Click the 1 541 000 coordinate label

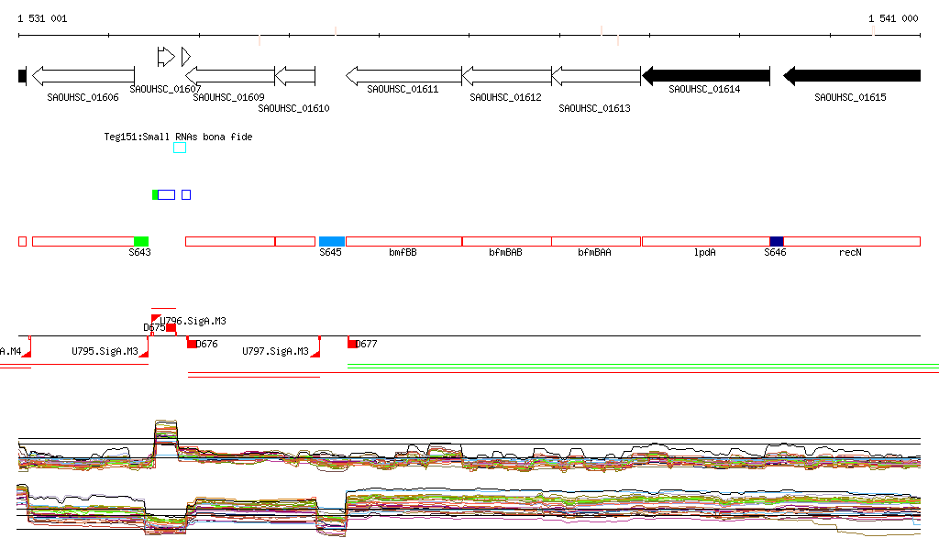pyautogui.click(x=892, y=18)
